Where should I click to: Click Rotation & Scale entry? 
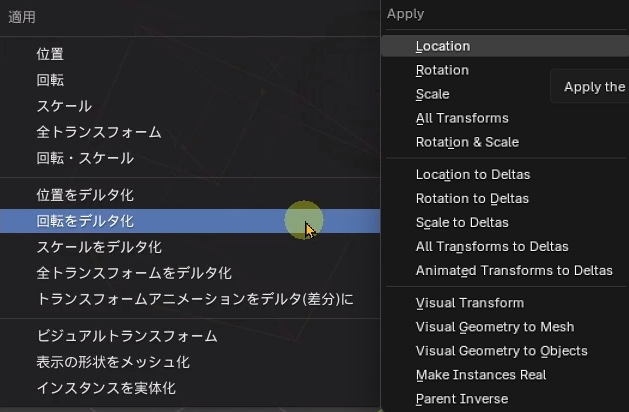point(467,142)
